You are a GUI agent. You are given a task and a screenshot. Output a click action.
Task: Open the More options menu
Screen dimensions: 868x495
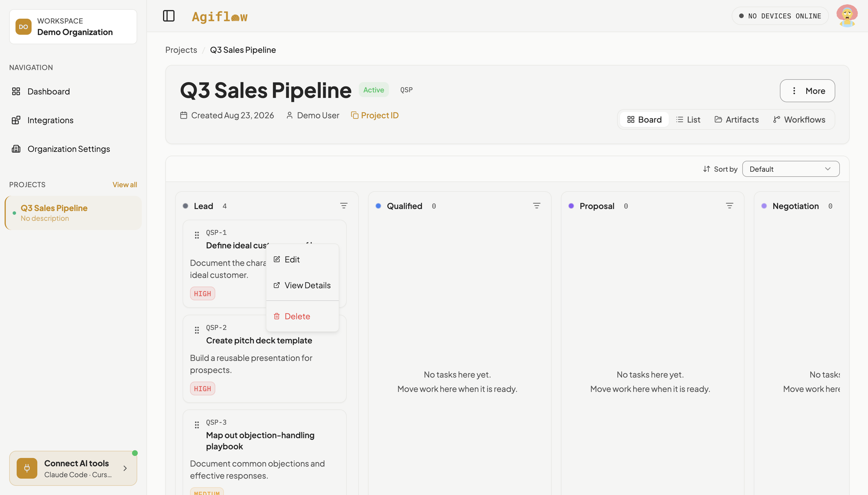tap(807, 91)
